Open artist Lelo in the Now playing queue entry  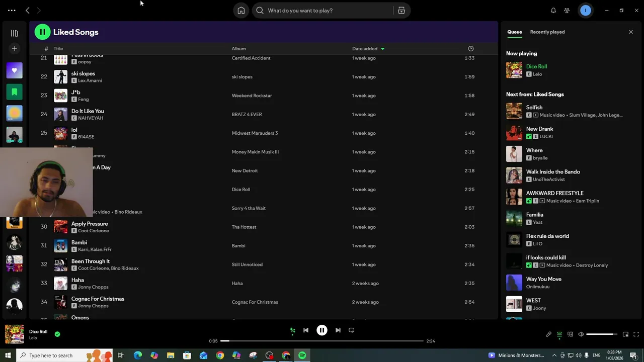537,74
